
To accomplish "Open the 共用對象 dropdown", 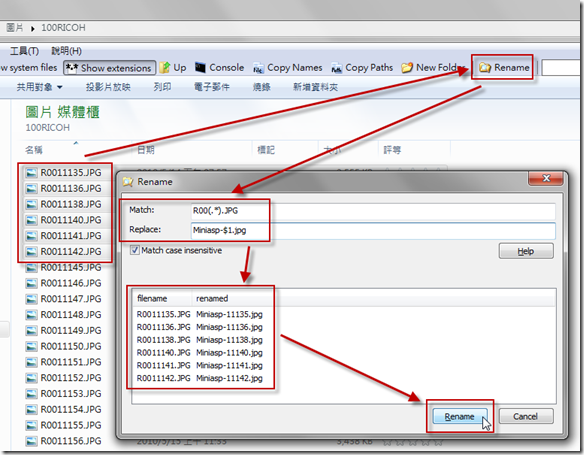I will point(39,87).
